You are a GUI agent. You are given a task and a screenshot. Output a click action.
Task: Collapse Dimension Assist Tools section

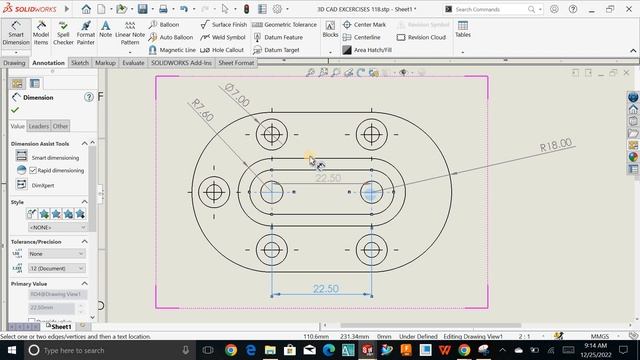tap(84, 143)
